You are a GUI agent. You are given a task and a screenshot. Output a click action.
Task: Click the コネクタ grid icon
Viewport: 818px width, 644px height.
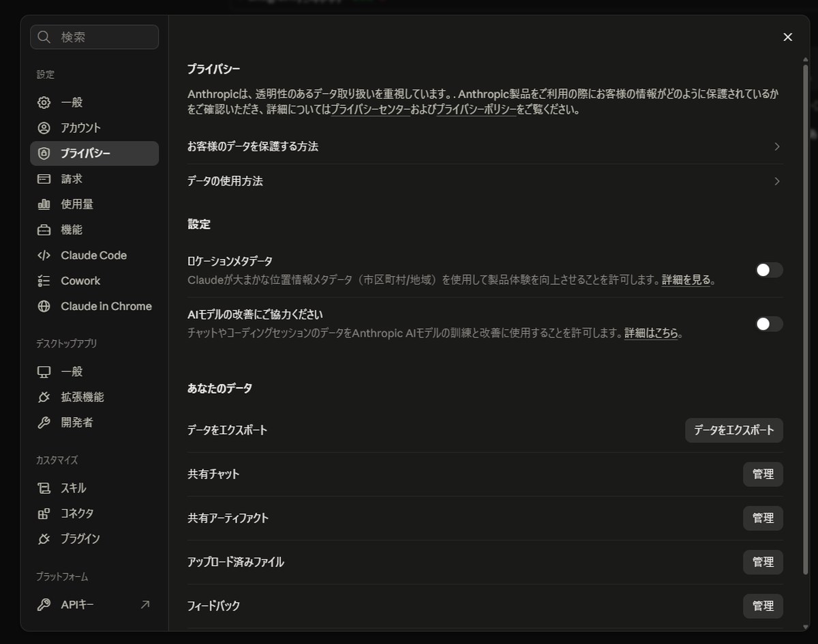pyautogui.click(x=44, y=513)
